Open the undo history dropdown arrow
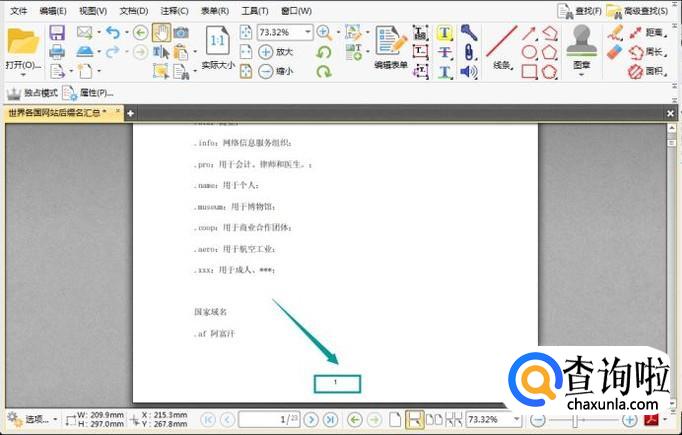This screenshot has height=435, width=682. tap(127, 33)
